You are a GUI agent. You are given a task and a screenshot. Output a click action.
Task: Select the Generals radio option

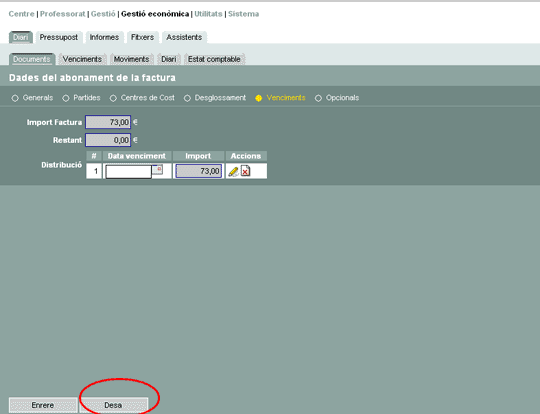click(15, 98)
